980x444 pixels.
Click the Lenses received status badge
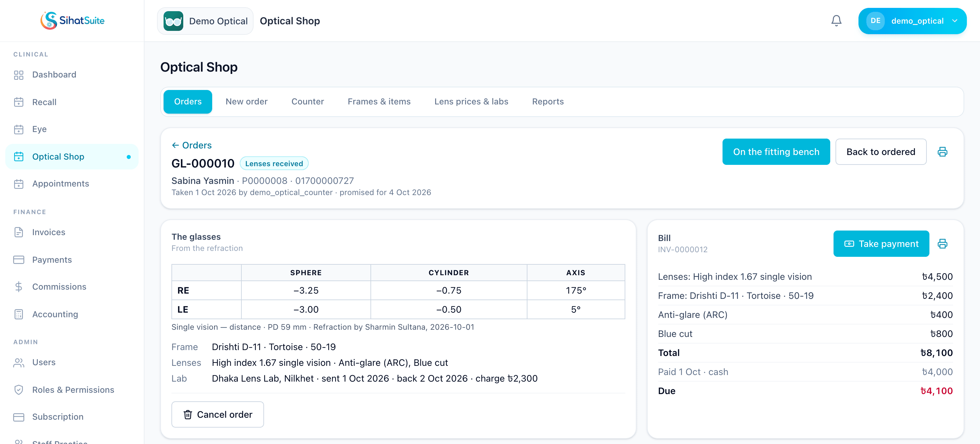pyautogui.click(x=274, y=163)
